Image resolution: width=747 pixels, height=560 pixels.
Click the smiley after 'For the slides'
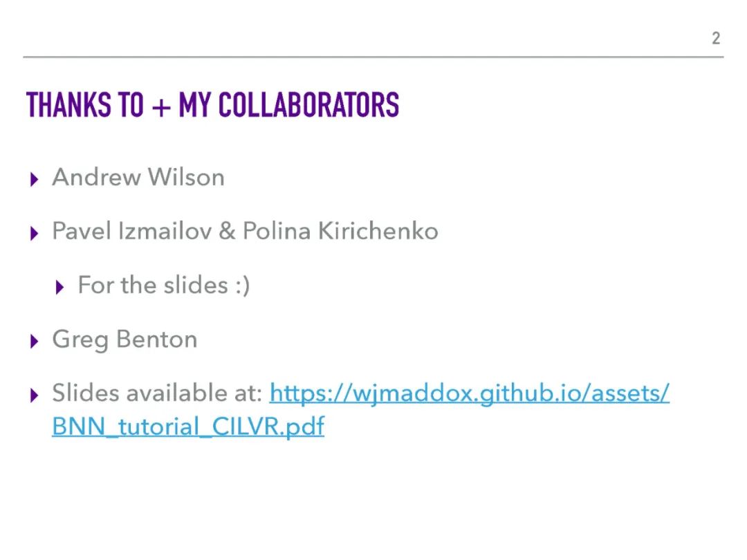(242, 286)
